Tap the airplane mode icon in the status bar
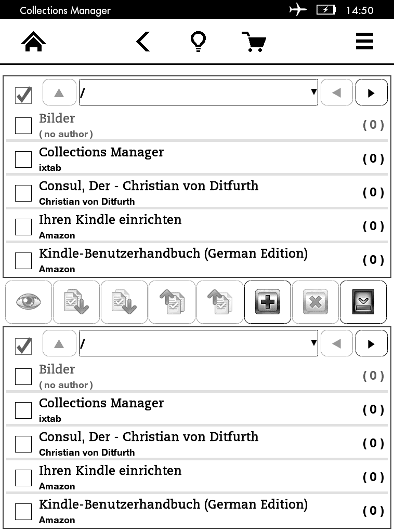 [x=298, y=10]
